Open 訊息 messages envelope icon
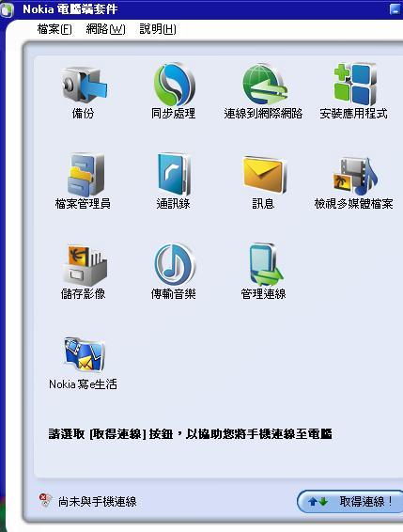The height and width of the screenshot is (532, 403). (x=264, y=175)
